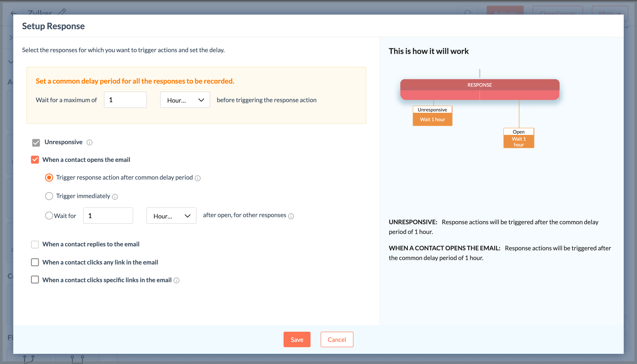Screen dimensions: 637x364
Task: Save the response setup
Action: point(297,339)
